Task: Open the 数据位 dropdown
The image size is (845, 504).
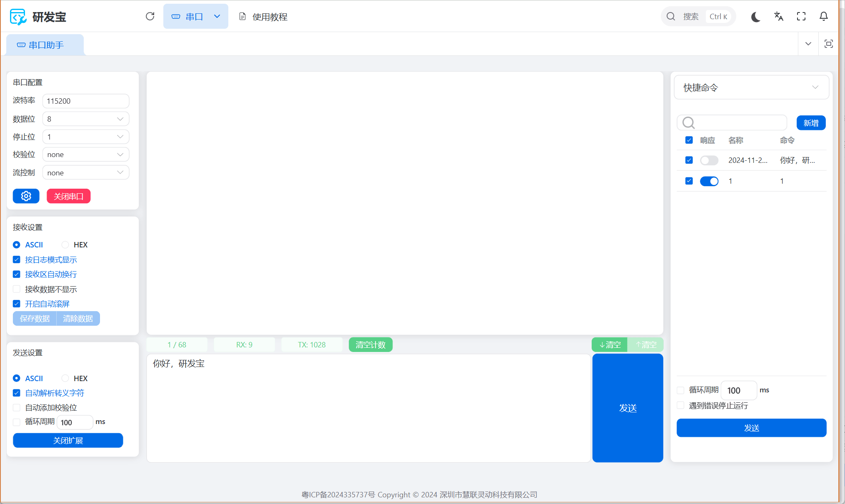Action: click(x=85, y=119)
